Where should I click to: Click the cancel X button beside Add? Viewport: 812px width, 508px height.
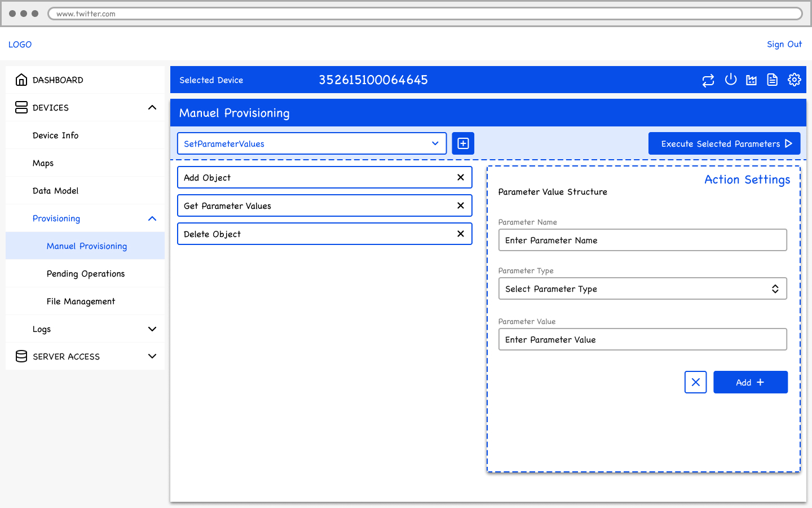point(696,382)
